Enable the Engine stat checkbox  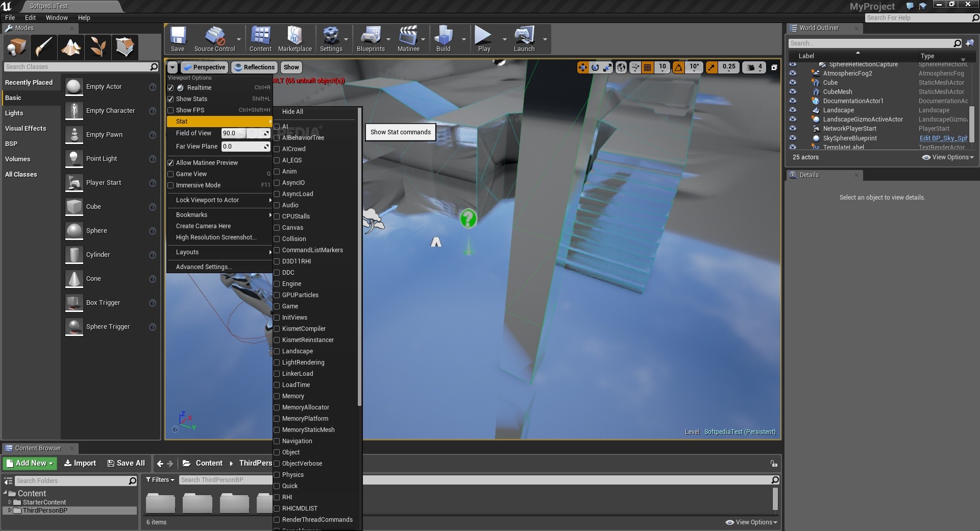[276, 284]
